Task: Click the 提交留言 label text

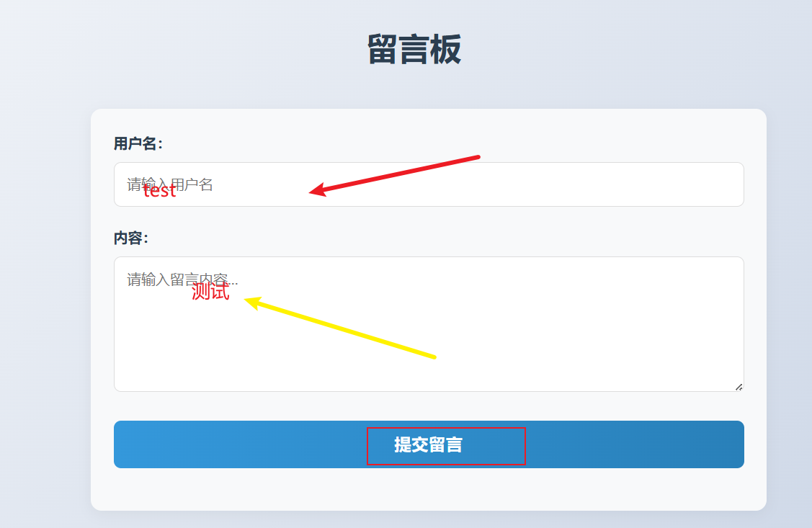Action: tap(428, 444)
